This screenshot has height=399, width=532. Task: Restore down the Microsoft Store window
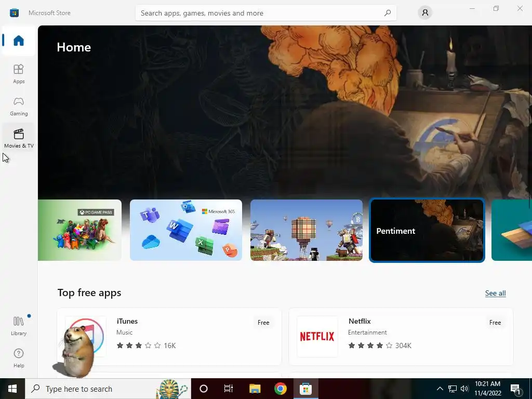click(x=496, y=8)
